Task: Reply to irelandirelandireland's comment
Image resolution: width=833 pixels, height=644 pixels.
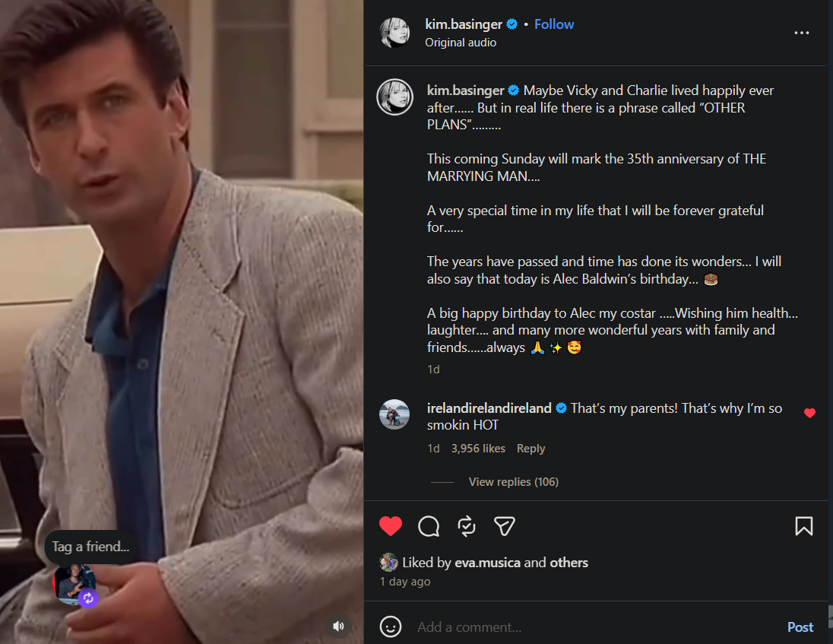Action: 531,449
